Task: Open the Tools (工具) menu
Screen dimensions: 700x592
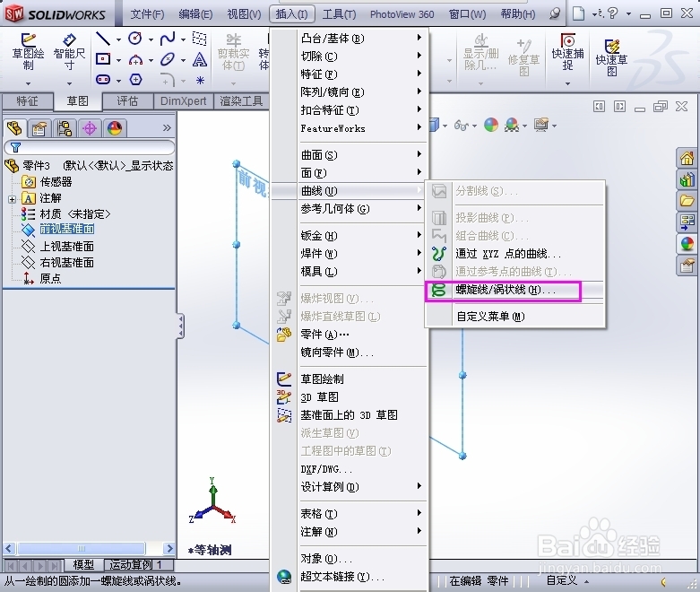Action: point(339,14)
